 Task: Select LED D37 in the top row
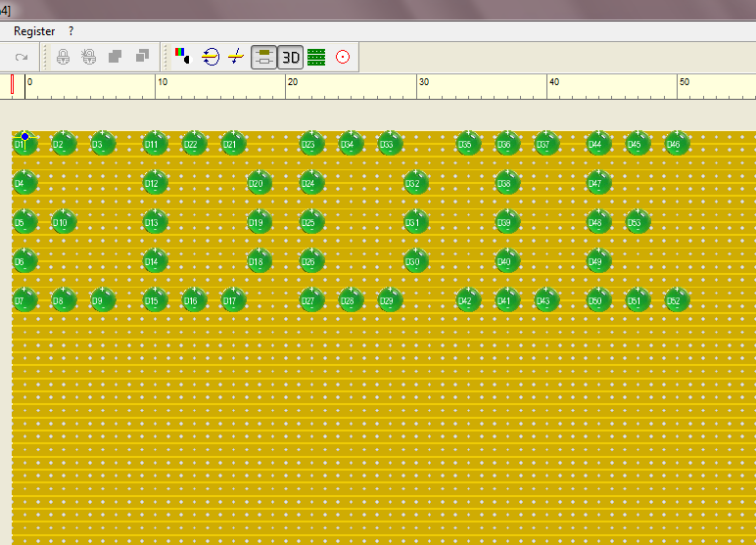pos(546,143)
